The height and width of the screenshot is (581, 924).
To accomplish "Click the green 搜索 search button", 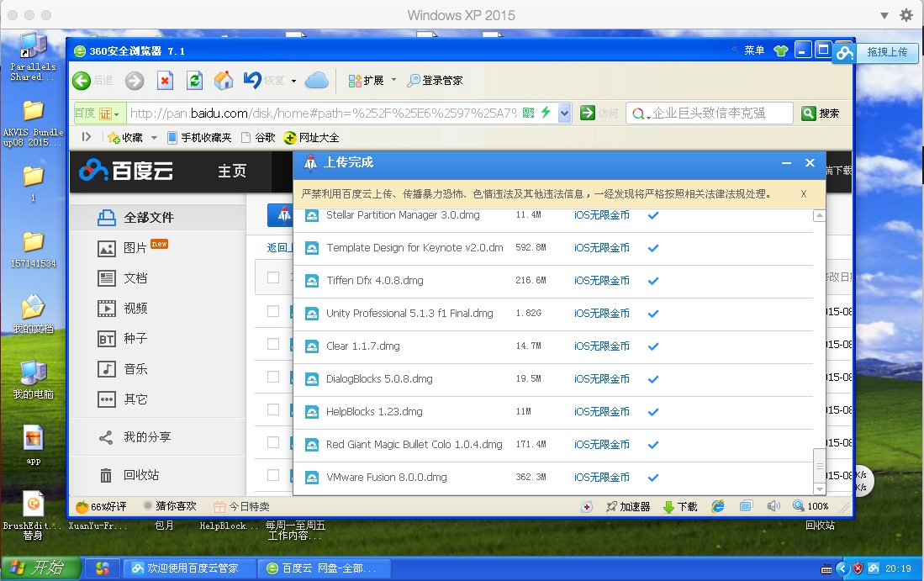I will [x=821, y=114].
